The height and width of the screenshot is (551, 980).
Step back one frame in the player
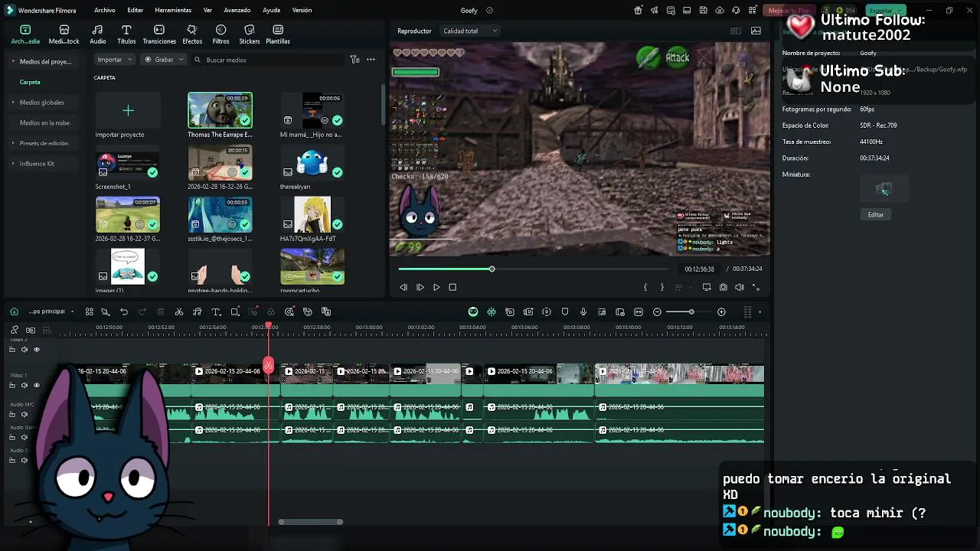[x=403, y=287]
